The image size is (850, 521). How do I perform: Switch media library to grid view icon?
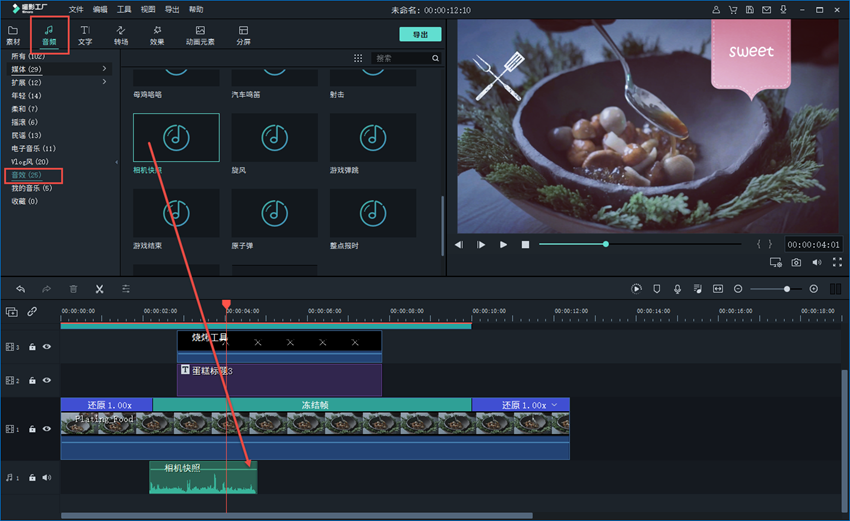point(358,59)
